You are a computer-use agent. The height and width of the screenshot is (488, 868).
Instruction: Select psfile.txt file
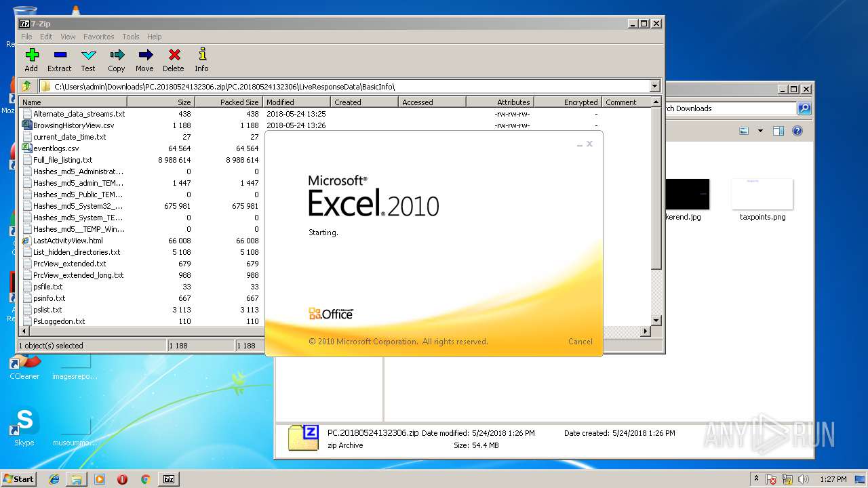(x=48, y=287)
